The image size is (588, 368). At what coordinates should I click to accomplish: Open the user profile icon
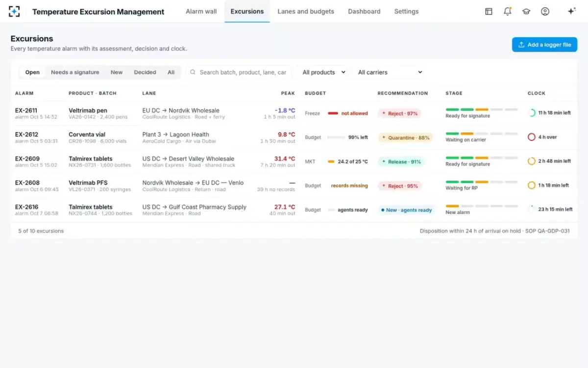click(545, 11)
